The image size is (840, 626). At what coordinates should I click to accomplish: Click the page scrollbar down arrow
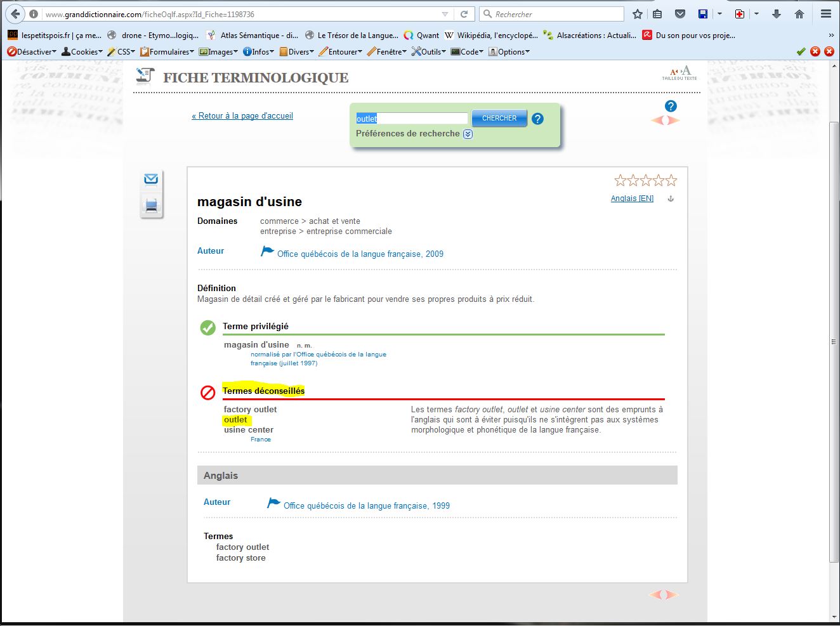pyautogui.click(x=834, y=617)
